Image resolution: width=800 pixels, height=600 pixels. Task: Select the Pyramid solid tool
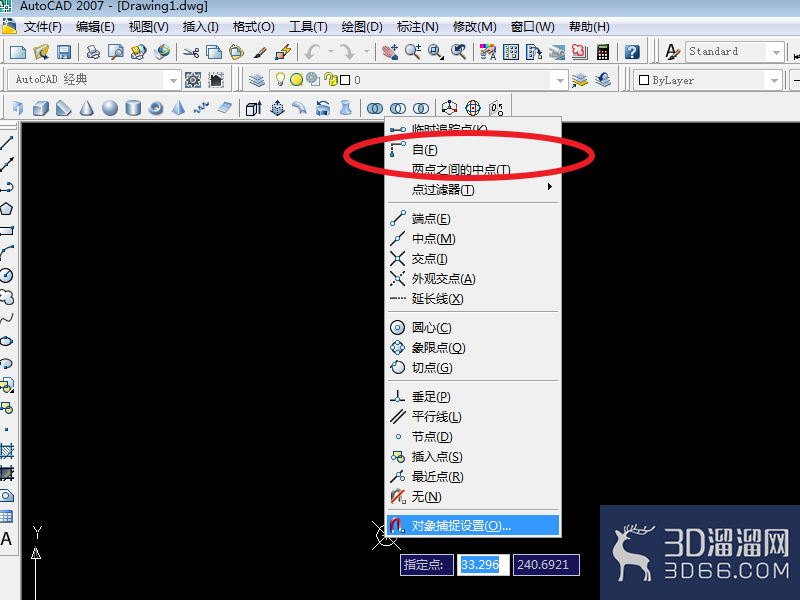point(179,108)
